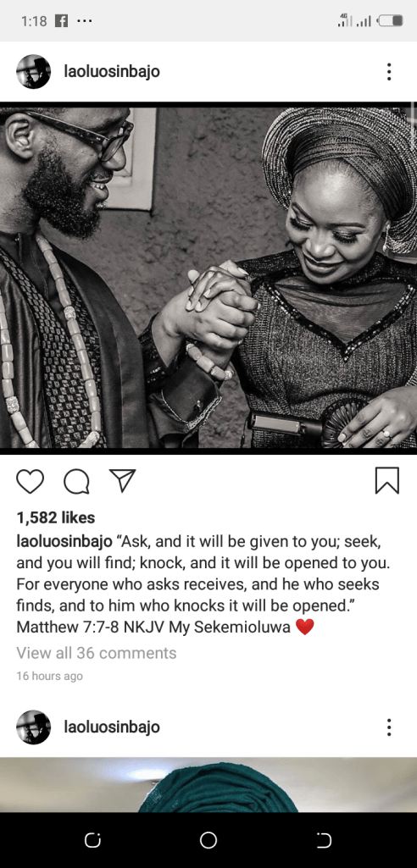Viewport: 417px width, 868px height.
Task: Tap the first post's laoluosinbajo profile picture
Action: pyautogui.click(x=33, y=71)
